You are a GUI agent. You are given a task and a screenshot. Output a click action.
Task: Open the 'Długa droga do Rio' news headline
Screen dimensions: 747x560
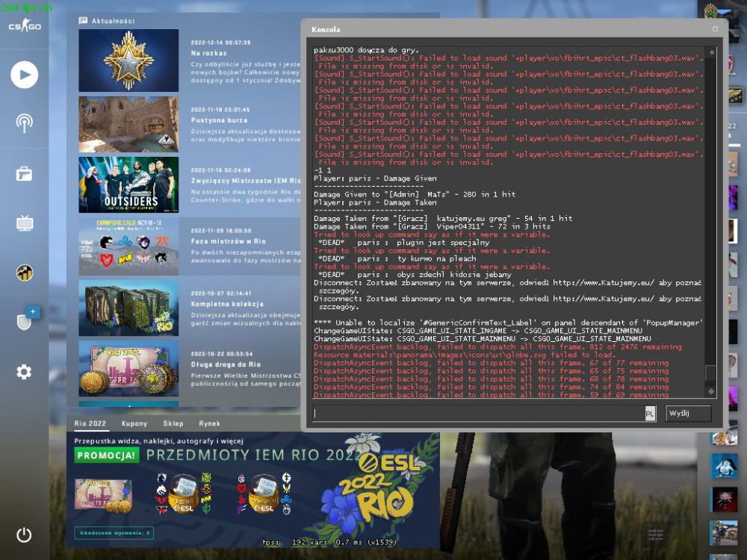tap(226, 364)
